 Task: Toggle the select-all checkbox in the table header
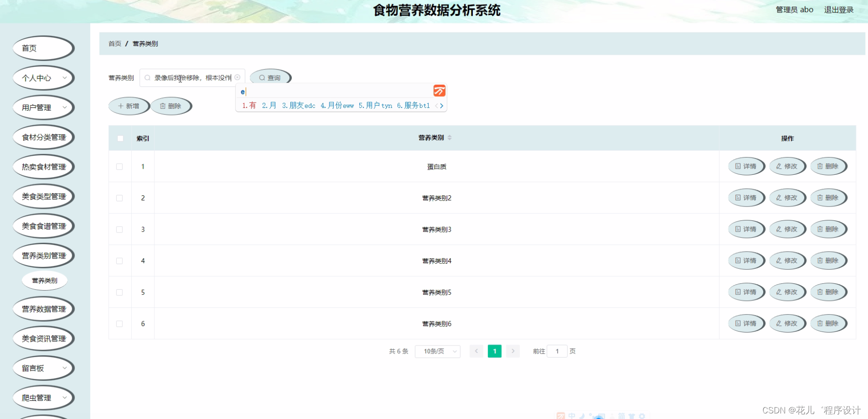tap(120, 138)
